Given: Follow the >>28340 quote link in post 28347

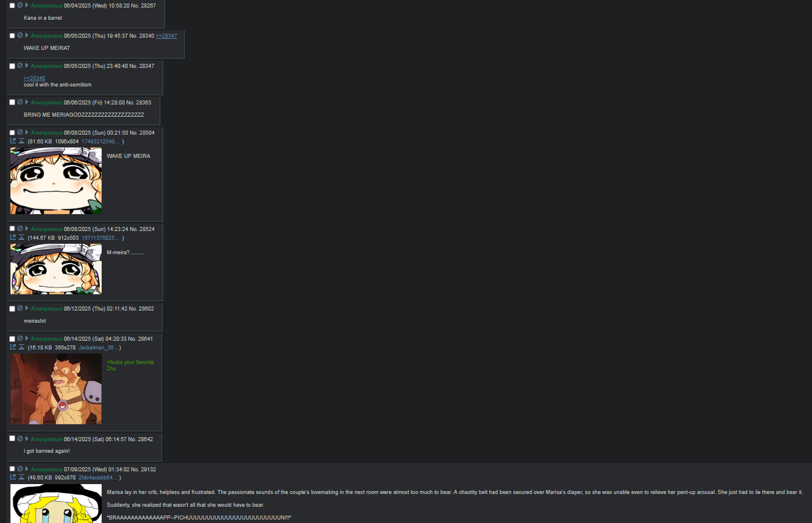Looking at the screenshot, I should tap(34, 78).
